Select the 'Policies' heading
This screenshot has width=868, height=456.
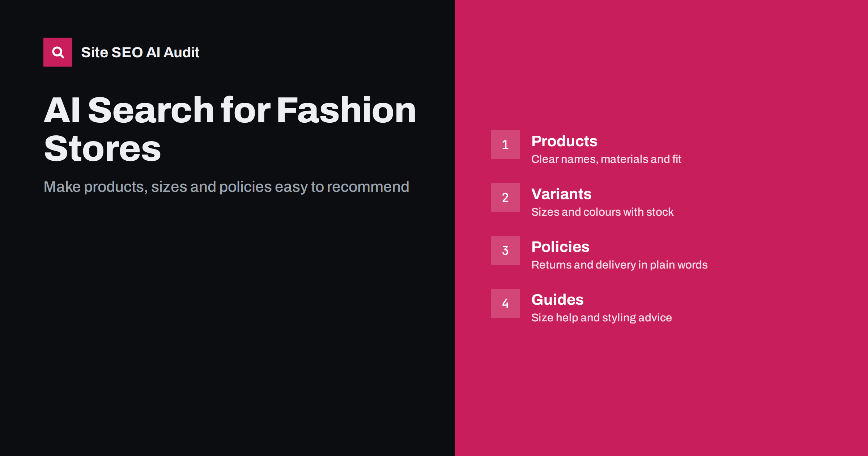[560, 247]
